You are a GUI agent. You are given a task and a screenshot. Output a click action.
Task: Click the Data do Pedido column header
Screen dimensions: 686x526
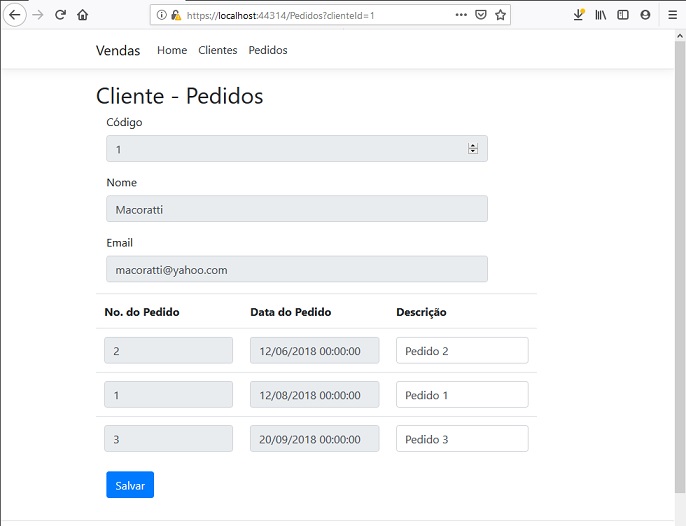pyautogui.click(x=290, y=312)
